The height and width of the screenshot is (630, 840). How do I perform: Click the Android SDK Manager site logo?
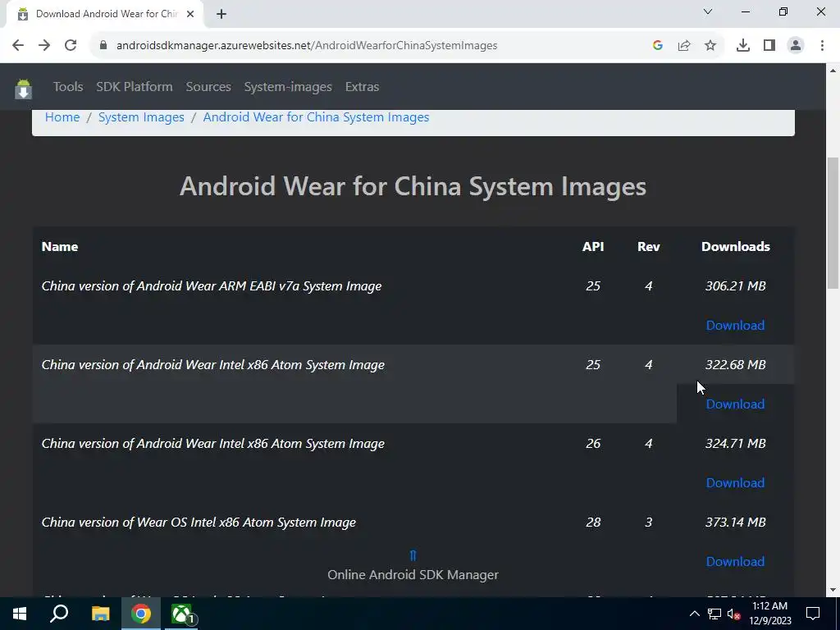point(23,88)
